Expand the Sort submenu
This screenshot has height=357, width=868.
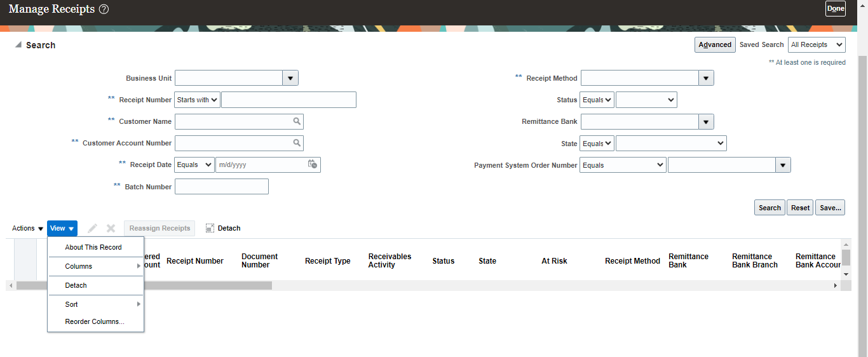click(x=96, y=304)
